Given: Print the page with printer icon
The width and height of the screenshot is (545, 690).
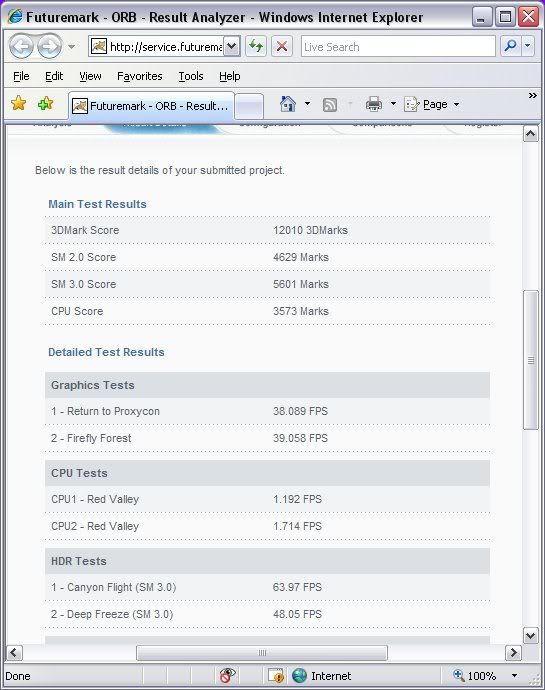Looking at the screenshot, I should pos(374,105).
